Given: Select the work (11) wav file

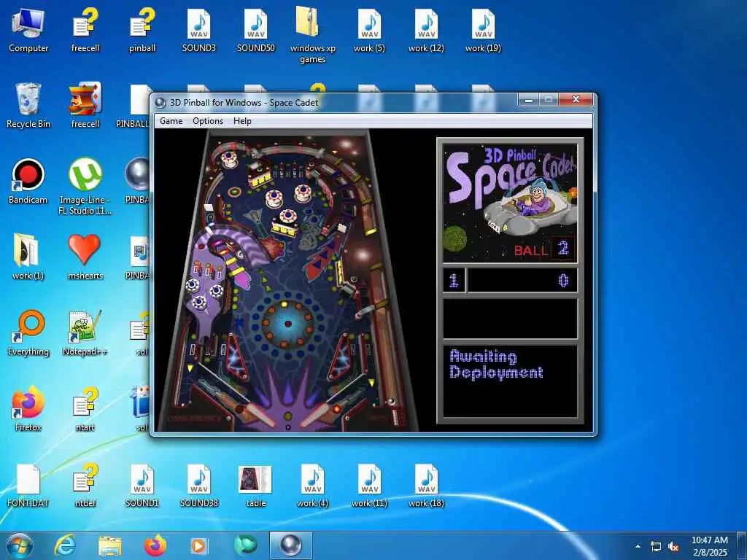Looking at the screenshot, I should pyautogui.click(x=369, y=485).
